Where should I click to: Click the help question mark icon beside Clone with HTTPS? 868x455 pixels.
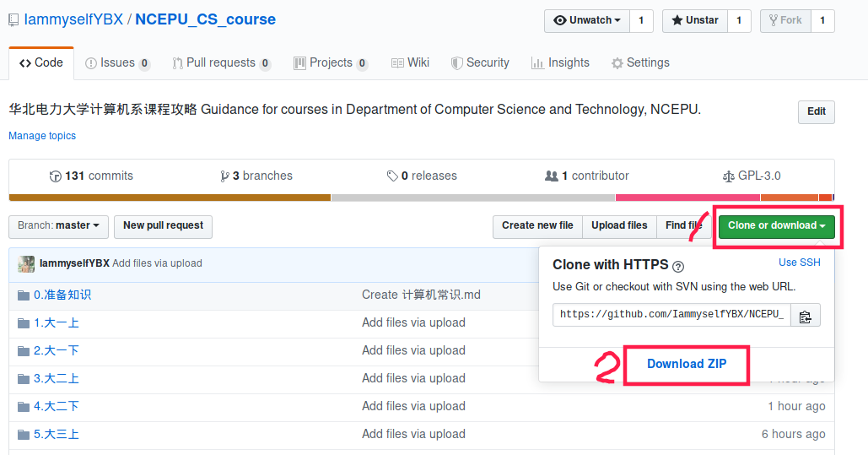pos(678,267)
